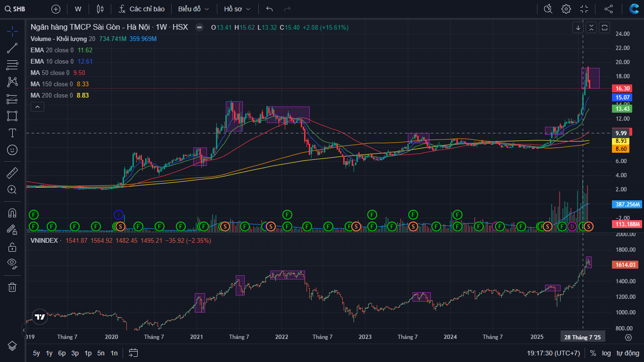Click the tự động auto-scale button

[x=627, y=353]
